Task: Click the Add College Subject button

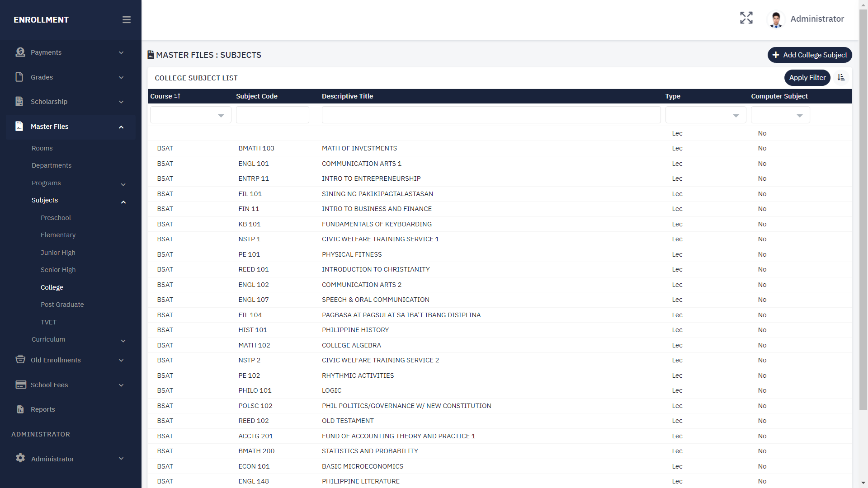Action: point(810,55)
